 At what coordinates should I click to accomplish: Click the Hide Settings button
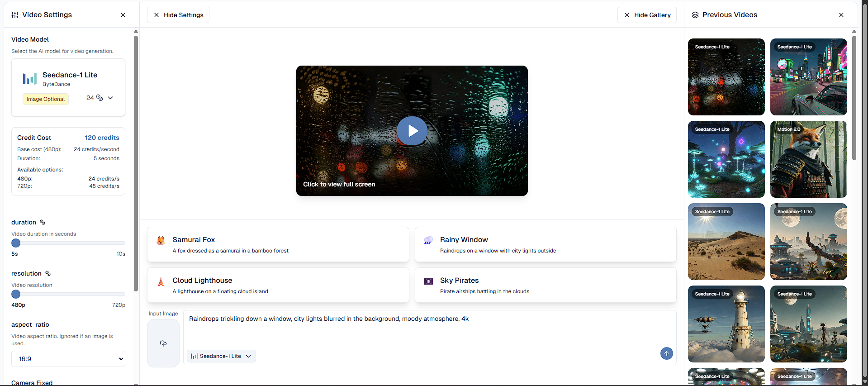pyautogui.click(x=178, y=15)
